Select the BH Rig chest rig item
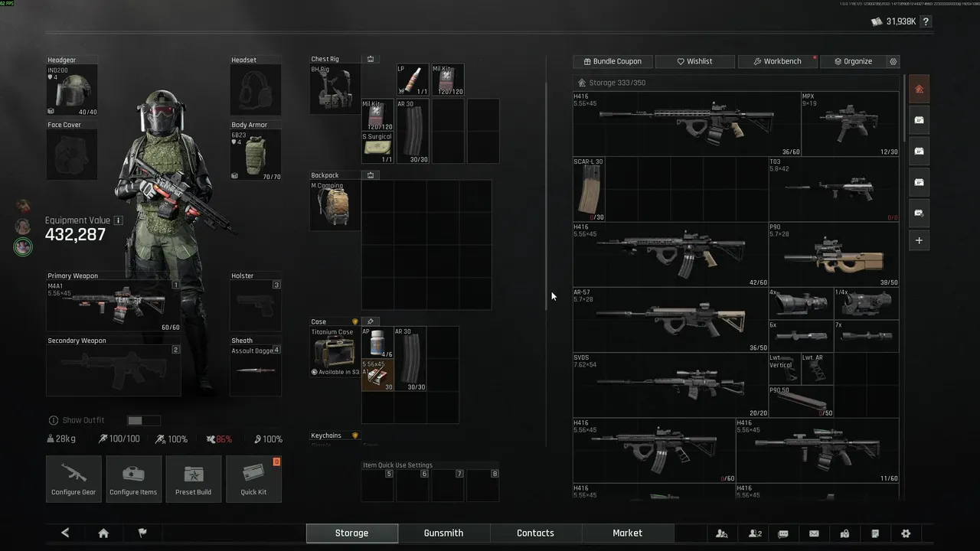The width and height of the screenshot is (980, 551). click(335, 89)
